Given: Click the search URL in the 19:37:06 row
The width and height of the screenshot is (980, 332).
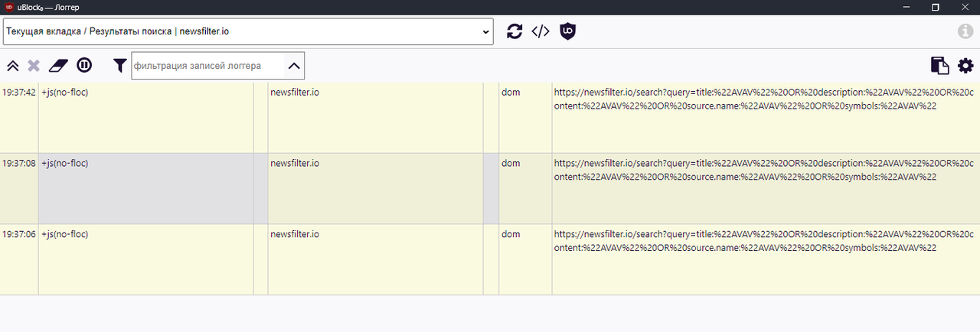Looking at the screenshot, I should 764,241.
